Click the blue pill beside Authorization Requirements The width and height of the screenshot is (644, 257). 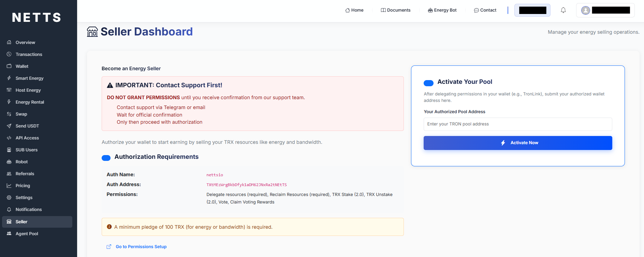tap(106, 158)
